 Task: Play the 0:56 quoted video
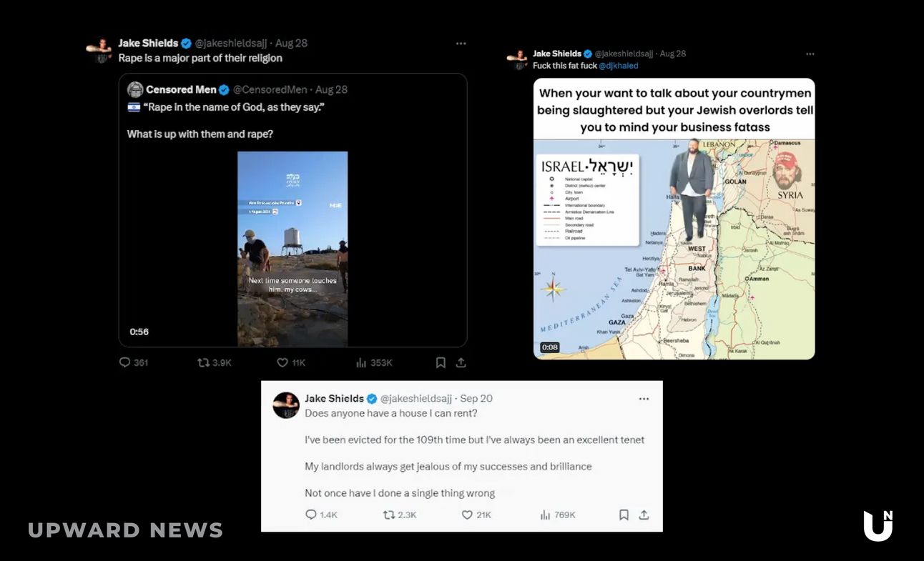293,249
